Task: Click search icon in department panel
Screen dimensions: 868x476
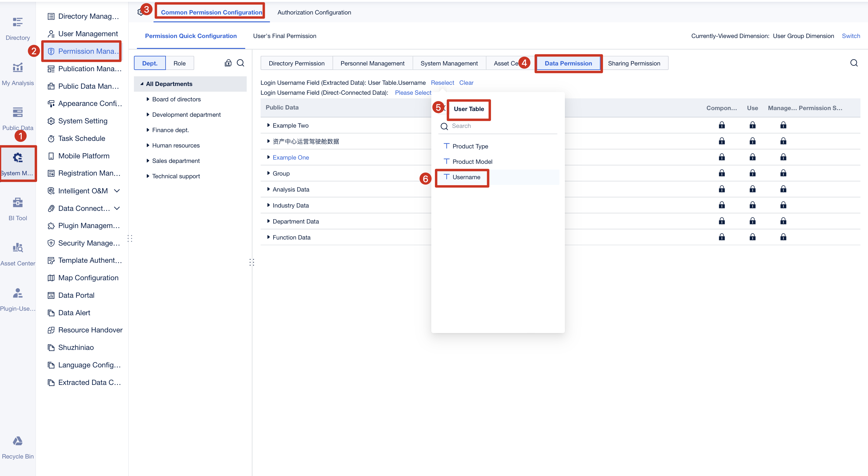Action: pyautogui.click(x=240, y=63)
